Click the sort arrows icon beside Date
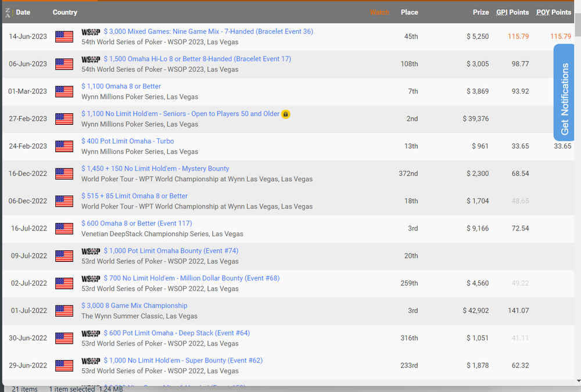The width and height of the screenshot is (581, 392). click(x=8, y=12)
